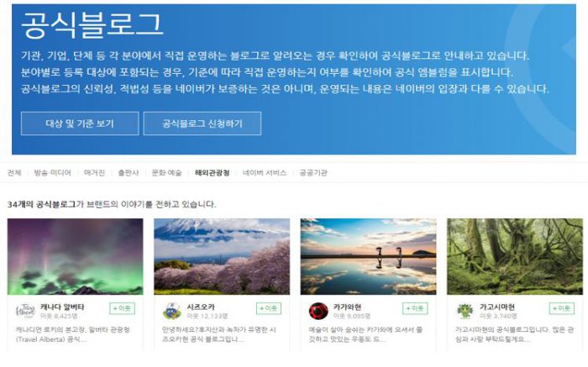Click the 공식블로그 신청하기 button

click(202, 123)
